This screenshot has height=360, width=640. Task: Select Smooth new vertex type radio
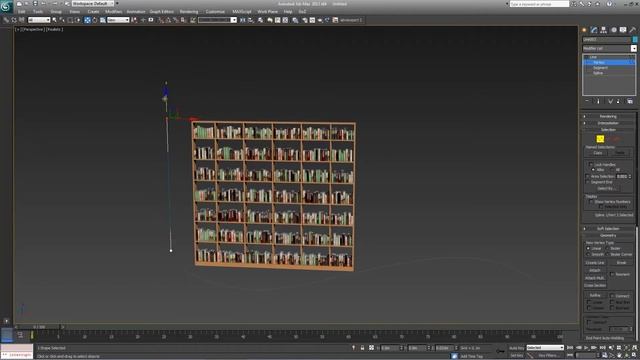[x=588, y=254]
